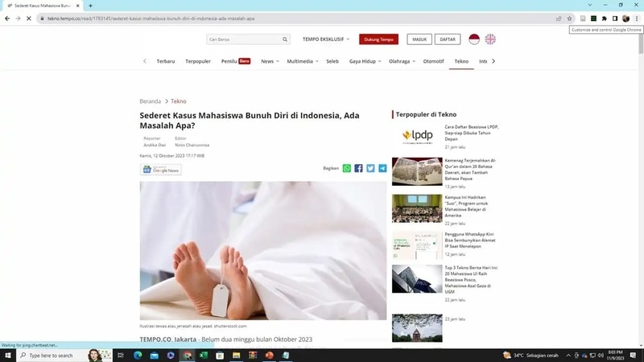Open the browser side panel
Viewport: 644px width, 362px height.
[x=615, y=19]
